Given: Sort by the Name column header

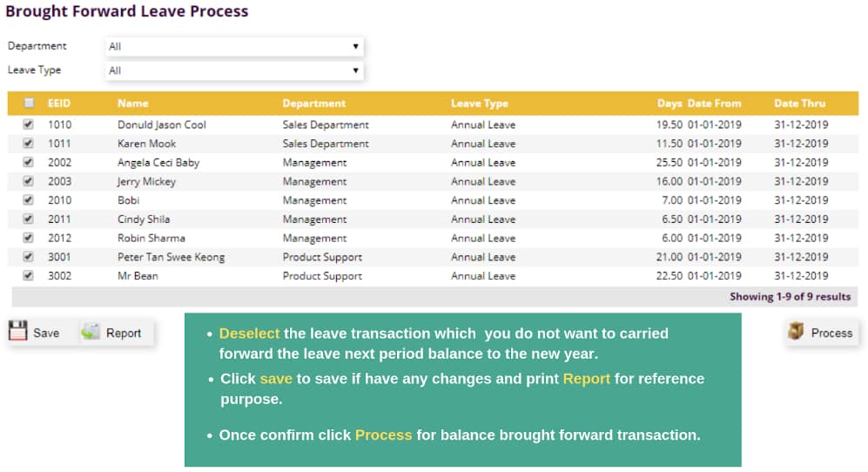Looking at the screenshot, I should 133,103.
